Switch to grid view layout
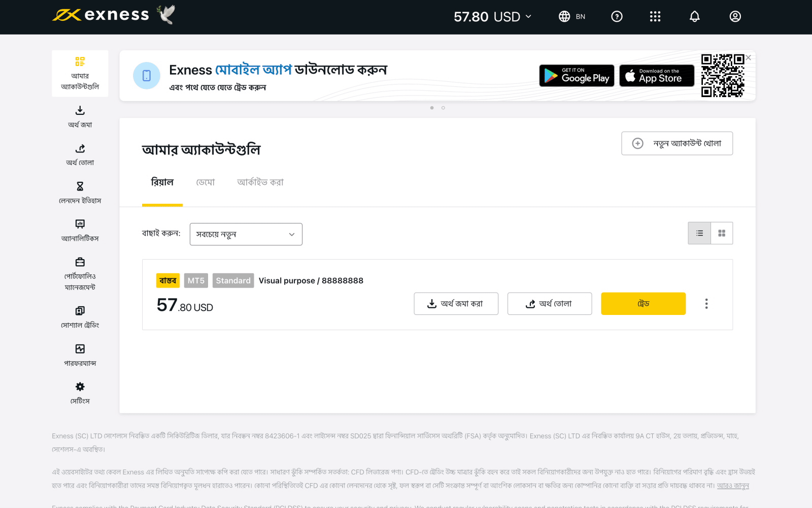This screenshot has width=812, height=508. [722, 233]
